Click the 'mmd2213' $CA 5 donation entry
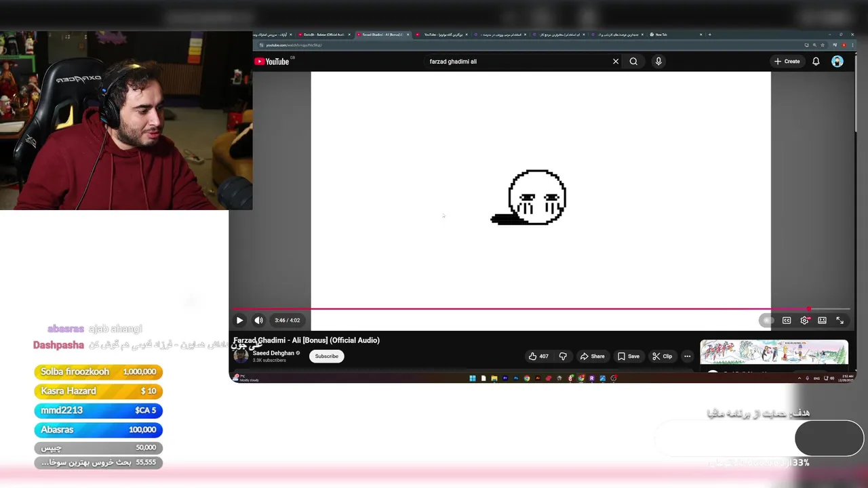This screenshot has height=488, width=868. coord(98,410)
